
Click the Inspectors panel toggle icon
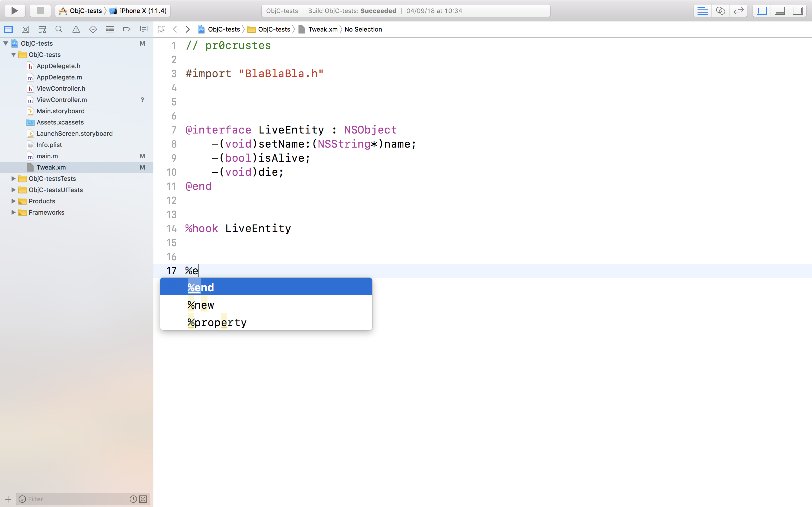(x=798, y=10)
